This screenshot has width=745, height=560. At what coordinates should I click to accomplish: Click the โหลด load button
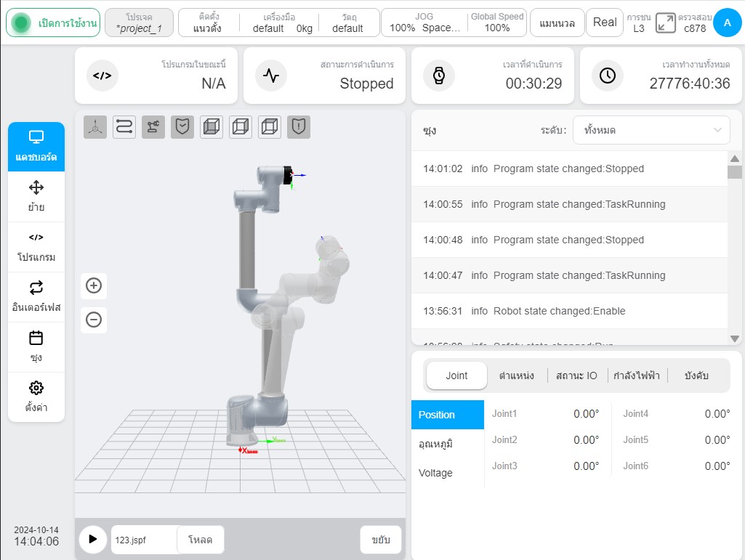coord(200,540)
